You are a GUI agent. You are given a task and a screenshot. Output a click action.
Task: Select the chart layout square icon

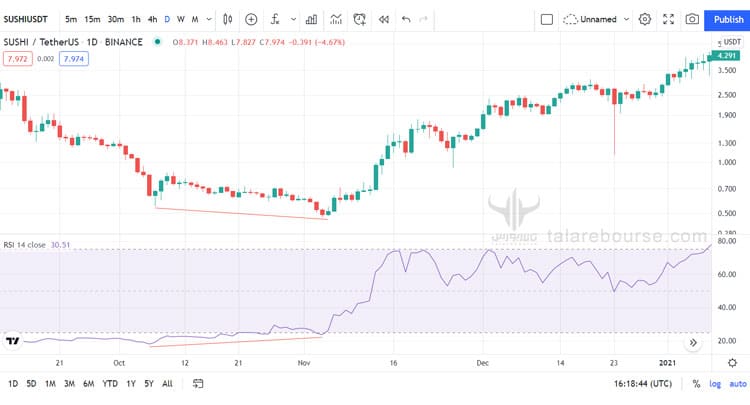click(547, 20)
